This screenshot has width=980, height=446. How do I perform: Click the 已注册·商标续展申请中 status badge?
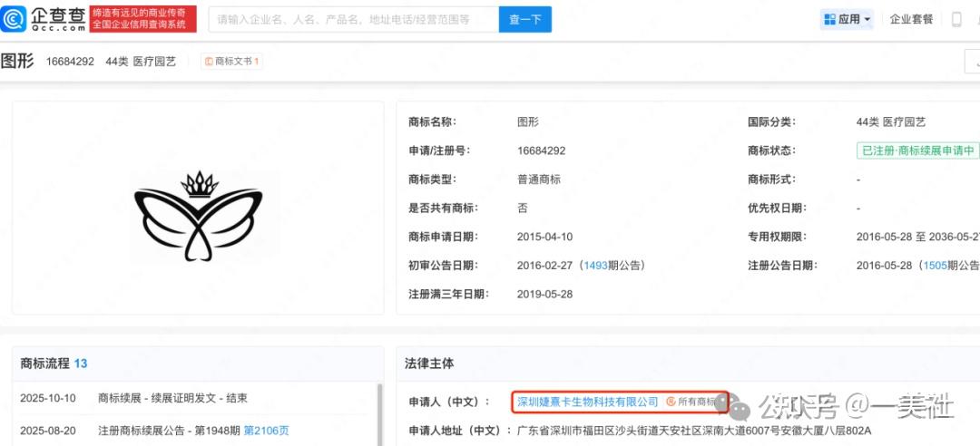click(x=917, y=150)
